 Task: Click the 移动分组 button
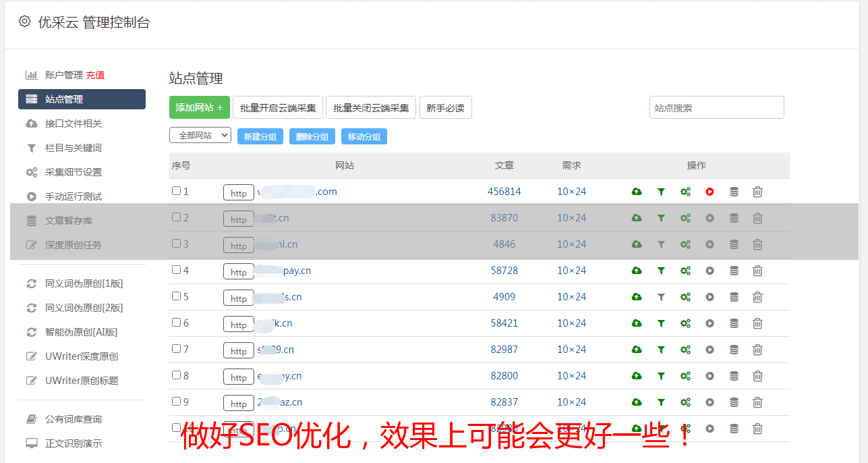pos(364,136)
